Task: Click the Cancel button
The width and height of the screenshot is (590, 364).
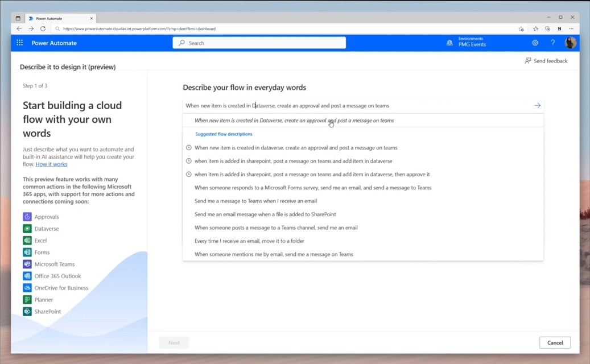Action: coord(555,342)
